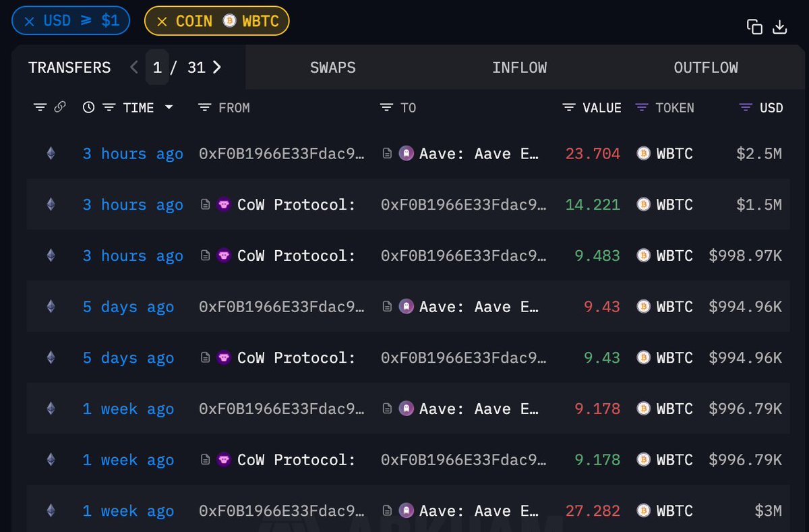The width and height of the screenshot is (809, 532).
Task: Open the '3 hours ago' link in 9.483 row
Action: click(133, 256)
